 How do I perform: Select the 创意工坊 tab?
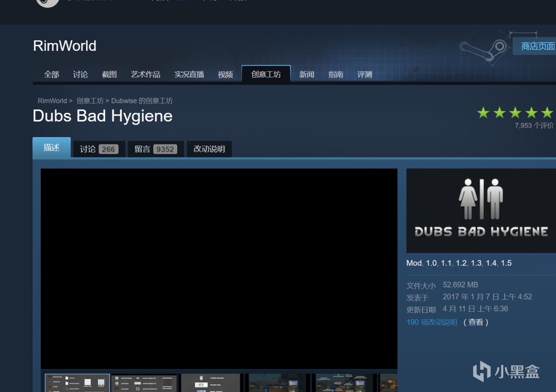pyautogui.click(x=266, y=75)
